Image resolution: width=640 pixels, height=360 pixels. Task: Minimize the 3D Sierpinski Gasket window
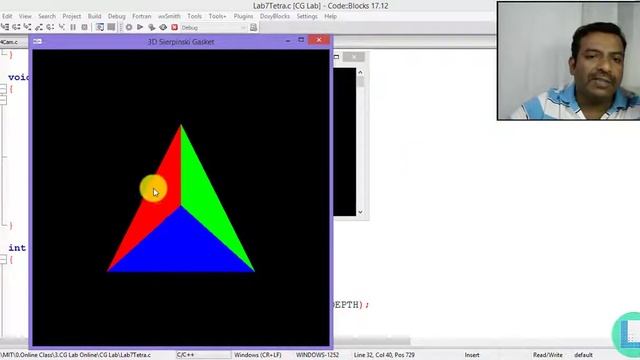coord(288,40)
